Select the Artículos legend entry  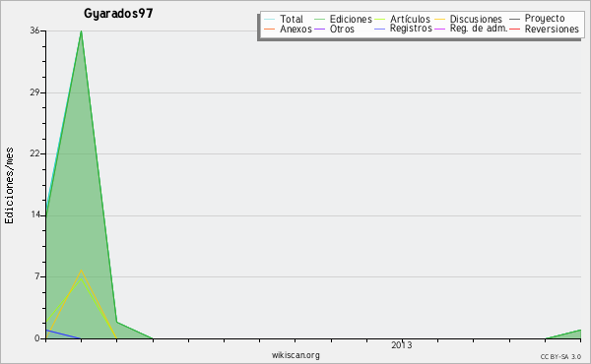(403, 19)
